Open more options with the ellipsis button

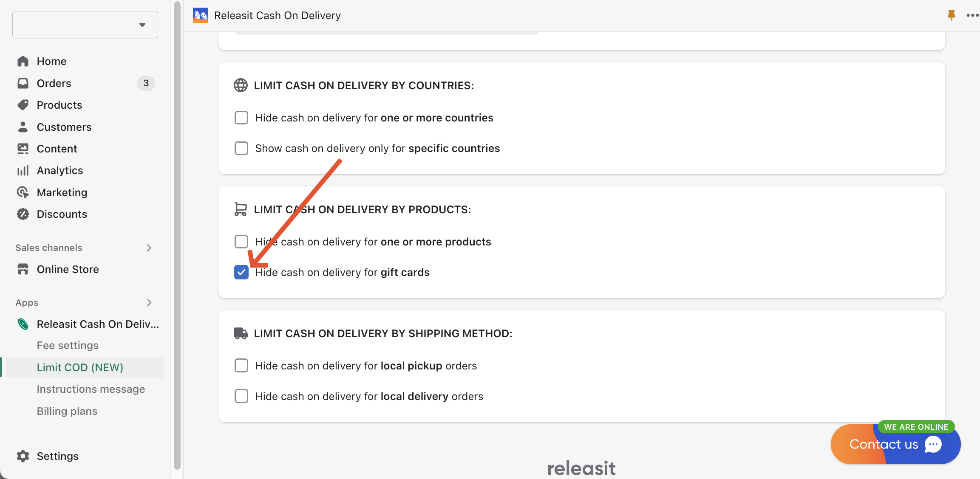(x=972, y=15)
